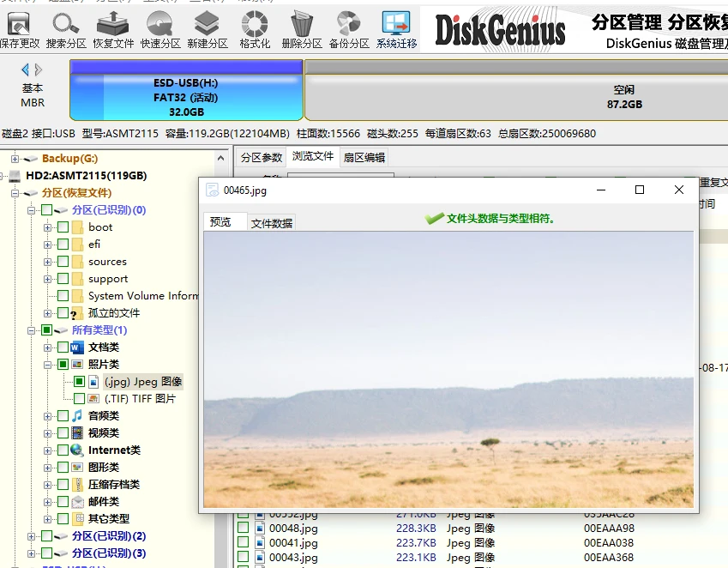Viewport: 728px width, 568px height.
Task: Select the System Volume Information folder
Action: (x=143, y=296)
